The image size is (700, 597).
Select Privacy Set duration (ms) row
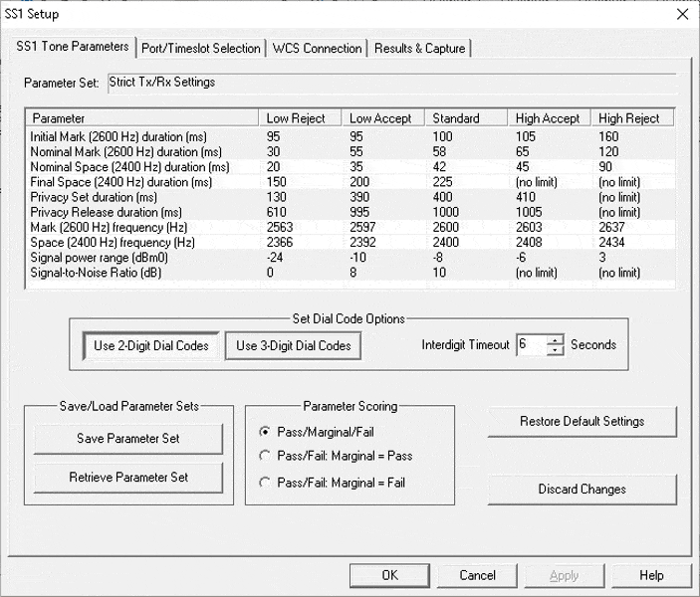(x=350, y=197)
